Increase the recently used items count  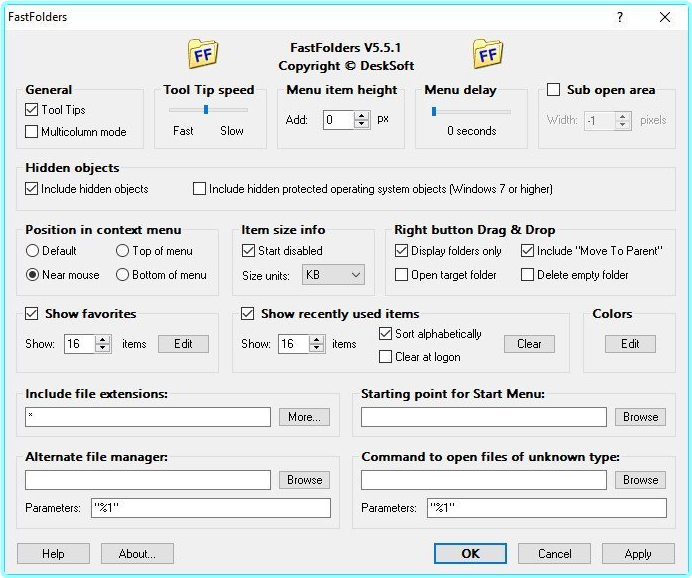[x=318, y=339]
